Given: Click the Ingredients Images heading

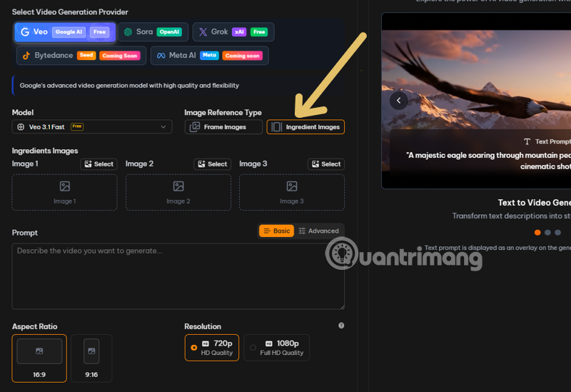Looking at the screenshot, I should pos(45,151).
